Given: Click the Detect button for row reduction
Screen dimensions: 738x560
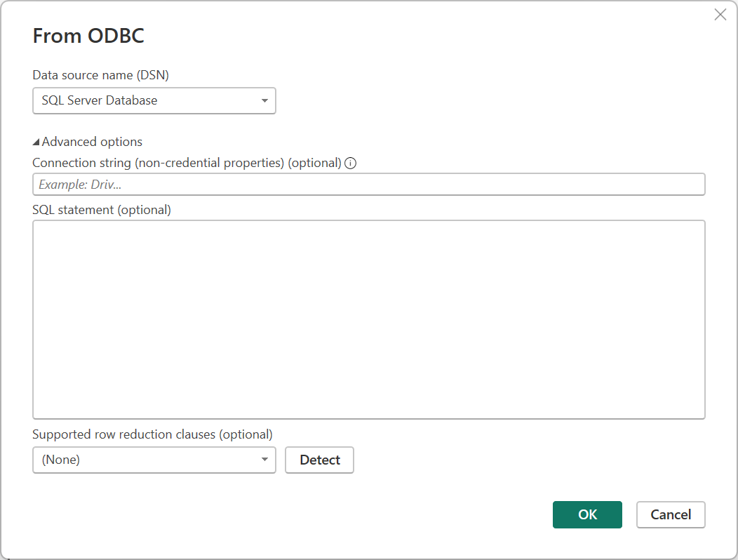Looking at the screenshot, I should [319, 460].
